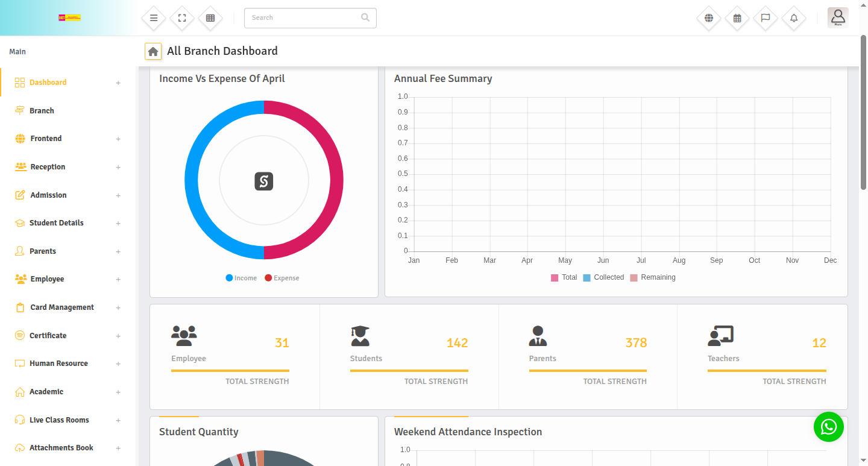Expand the Reception submenu plus

pos(118,167)
